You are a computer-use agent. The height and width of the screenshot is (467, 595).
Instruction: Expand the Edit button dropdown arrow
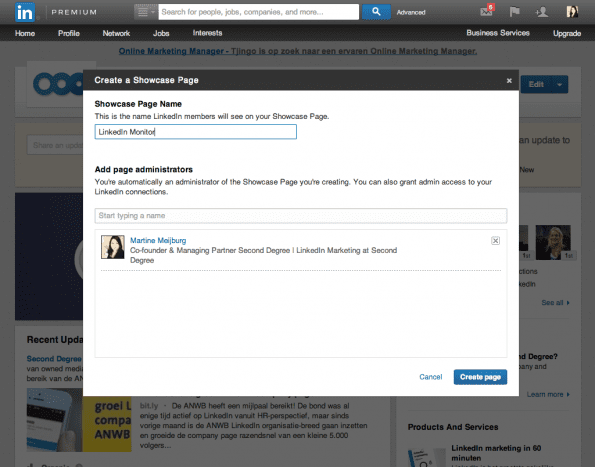[559, 84]
